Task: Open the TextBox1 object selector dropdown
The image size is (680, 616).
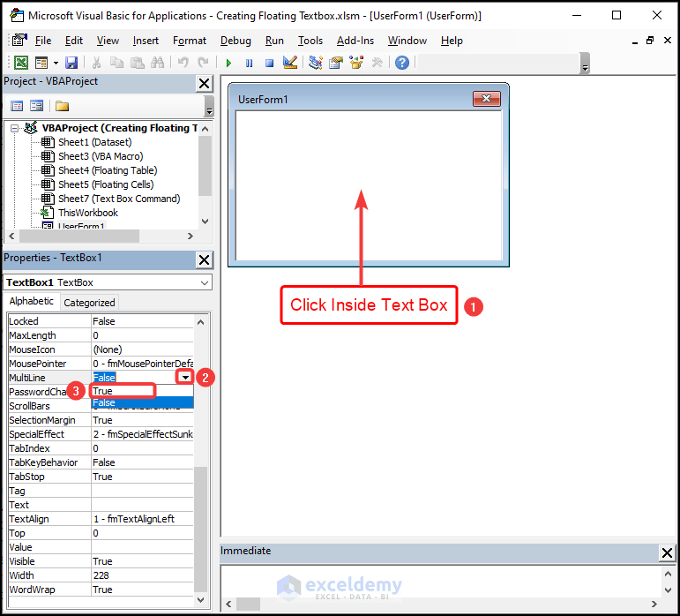Action: click(205, 282)
